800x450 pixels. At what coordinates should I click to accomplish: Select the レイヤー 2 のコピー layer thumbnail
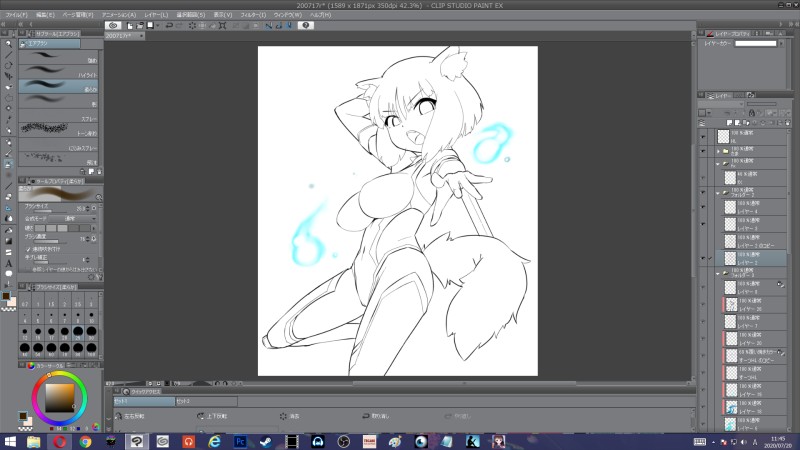pyautogui.click(x=730, y=241)
